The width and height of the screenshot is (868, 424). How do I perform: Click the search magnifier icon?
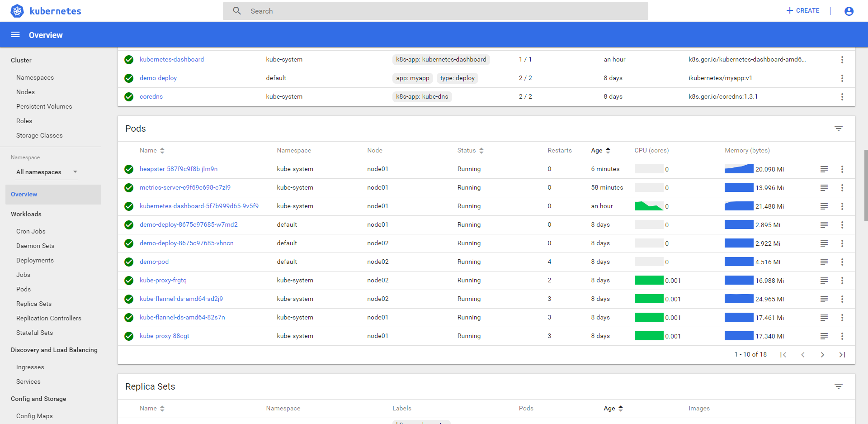pyautogui.click(x=237, y=11)
